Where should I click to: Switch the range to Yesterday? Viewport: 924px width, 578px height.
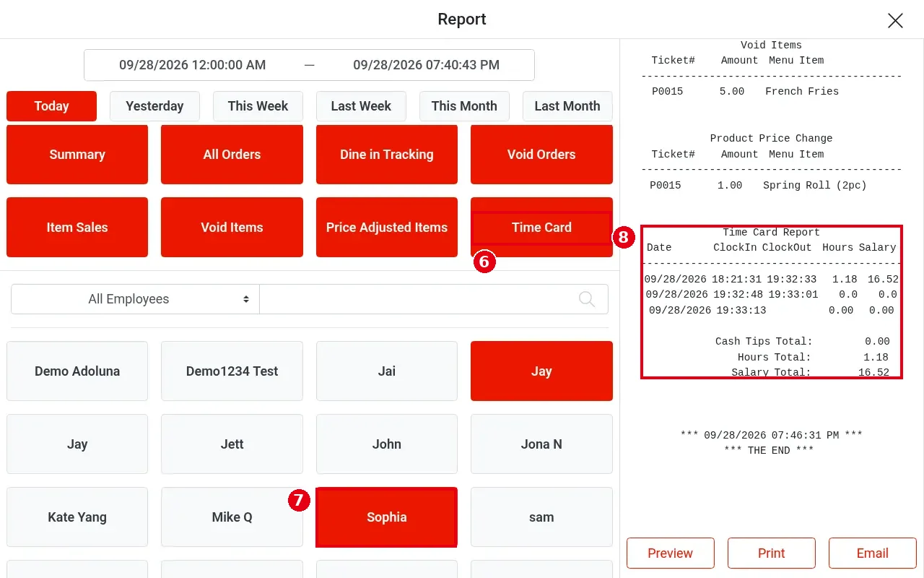click(x=154, y=106)
